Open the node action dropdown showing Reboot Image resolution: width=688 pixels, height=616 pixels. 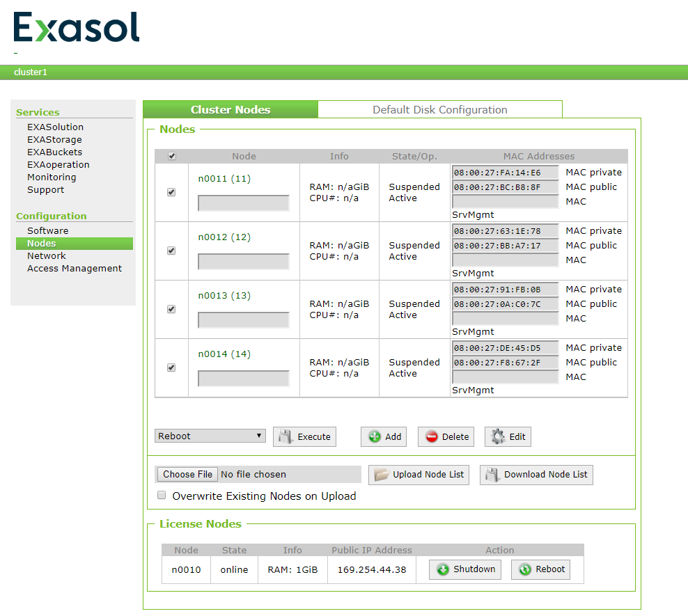click(x=210, y=435)
